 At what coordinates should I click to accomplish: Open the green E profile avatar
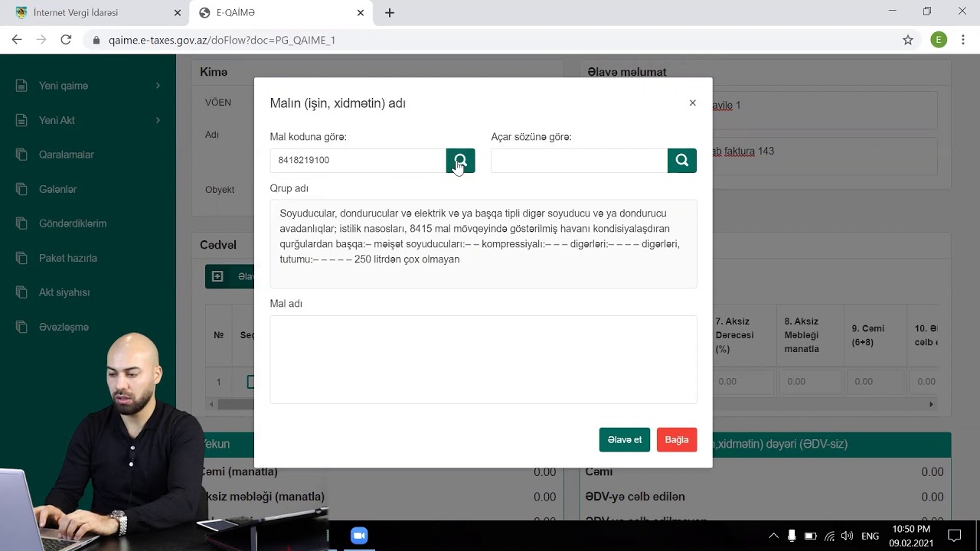[x=939, y=40]
